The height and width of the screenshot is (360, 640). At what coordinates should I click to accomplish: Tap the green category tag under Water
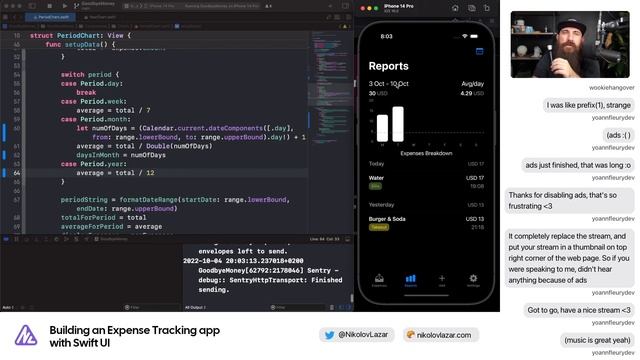coord(375,186)
